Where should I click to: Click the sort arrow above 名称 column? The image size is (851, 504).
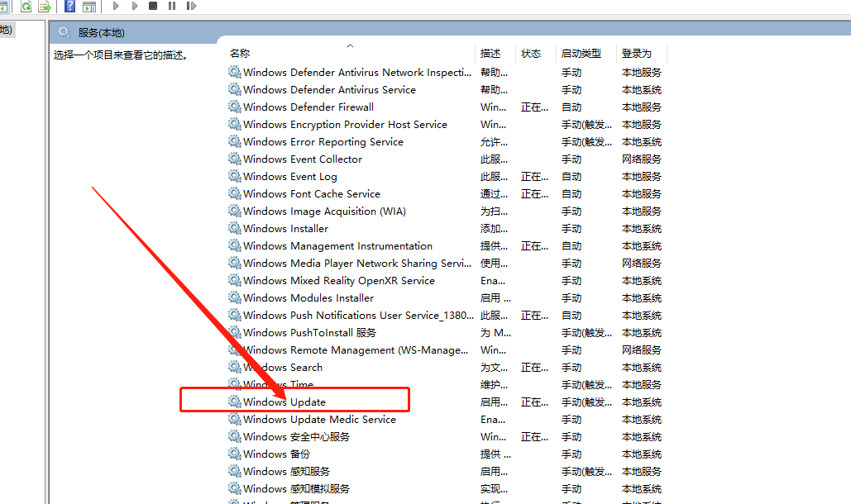point(350,45)
